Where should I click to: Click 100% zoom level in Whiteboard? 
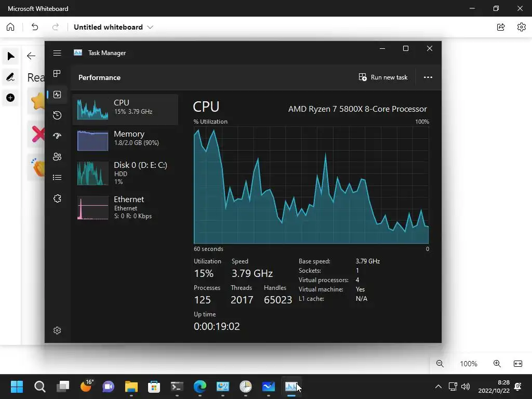coord(469,364)
